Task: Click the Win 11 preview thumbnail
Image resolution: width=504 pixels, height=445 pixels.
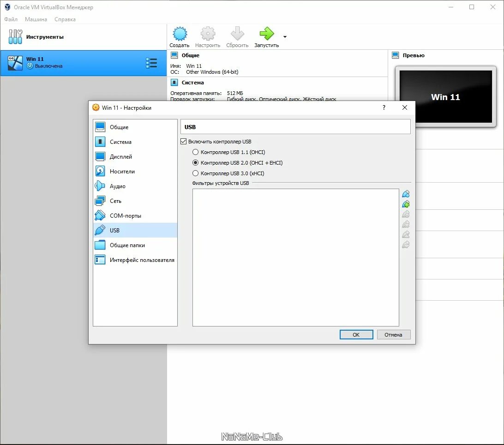Action: 445,97
